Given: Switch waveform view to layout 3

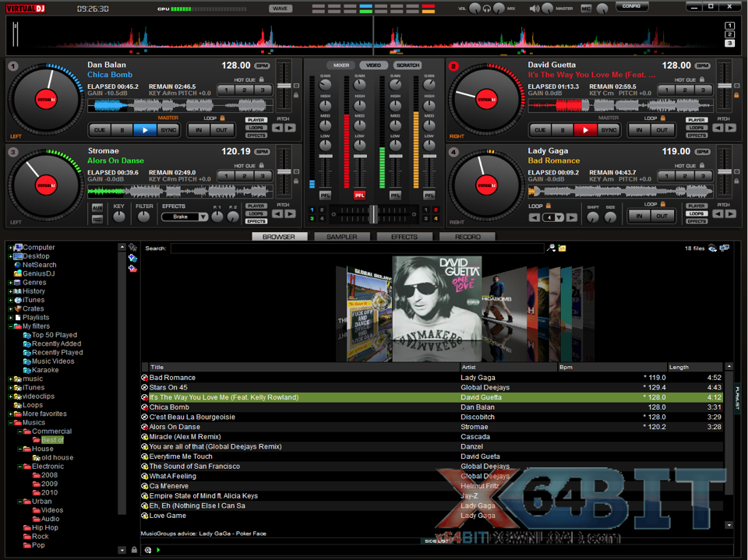Looking at the screenshot, I should (x=729, y=43).
